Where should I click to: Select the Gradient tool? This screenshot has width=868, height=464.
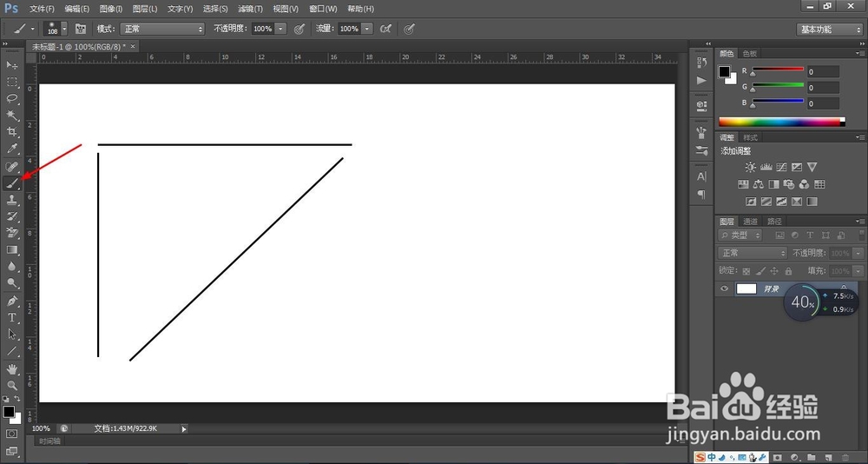11,250
